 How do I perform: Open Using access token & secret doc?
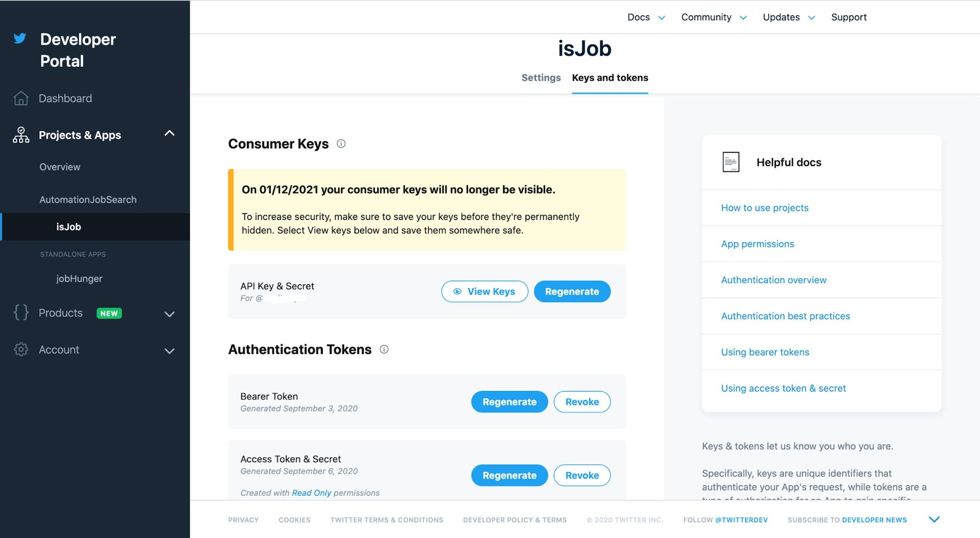pos(783,388)
